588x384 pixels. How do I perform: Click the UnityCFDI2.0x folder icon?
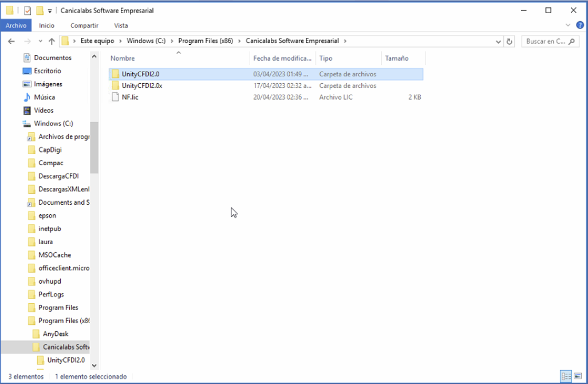(116, 85)
